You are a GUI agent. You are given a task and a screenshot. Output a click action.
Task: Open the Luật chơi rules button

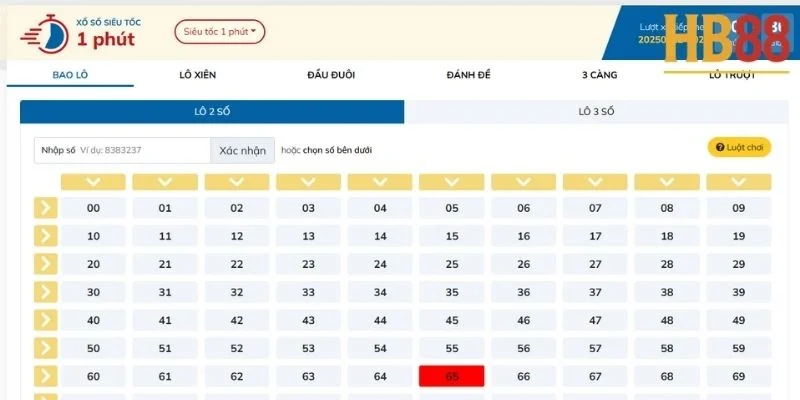[739, 147]
